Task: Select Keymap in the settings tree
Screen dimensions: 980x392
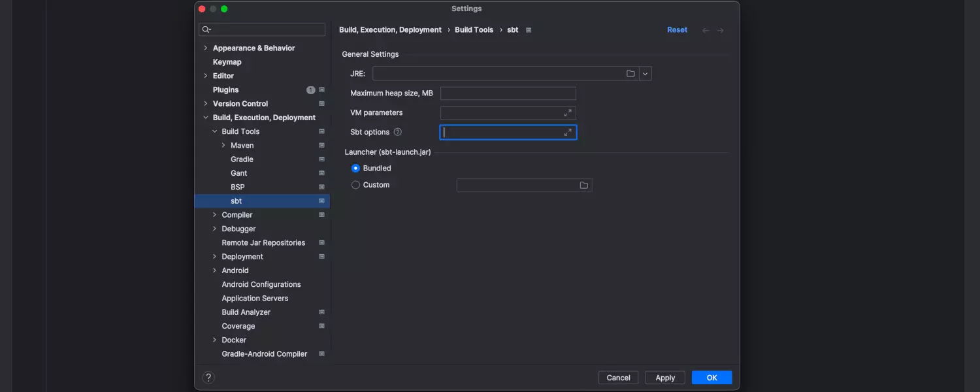Action: [x=227, y=62]
